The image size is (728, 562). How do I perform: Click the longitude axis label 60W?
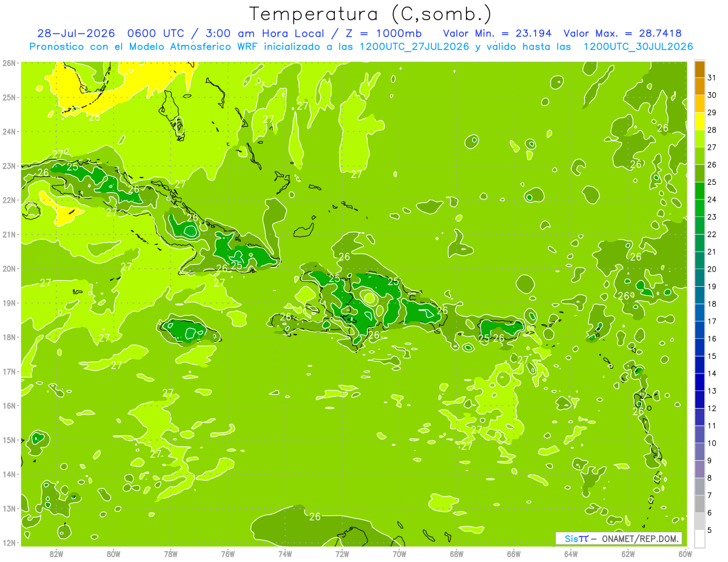pos(685,554)
